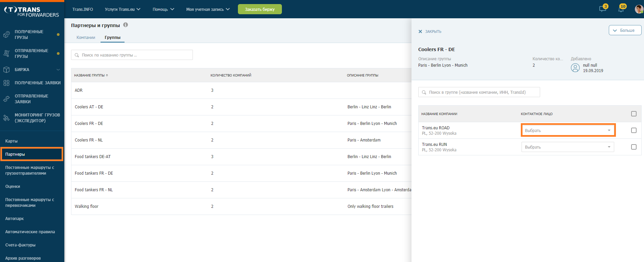
Task: Click the ПОЛУЧЕННЫЕ ЗАЯВКИ sidebar label
Action: [x=38, y=83]
